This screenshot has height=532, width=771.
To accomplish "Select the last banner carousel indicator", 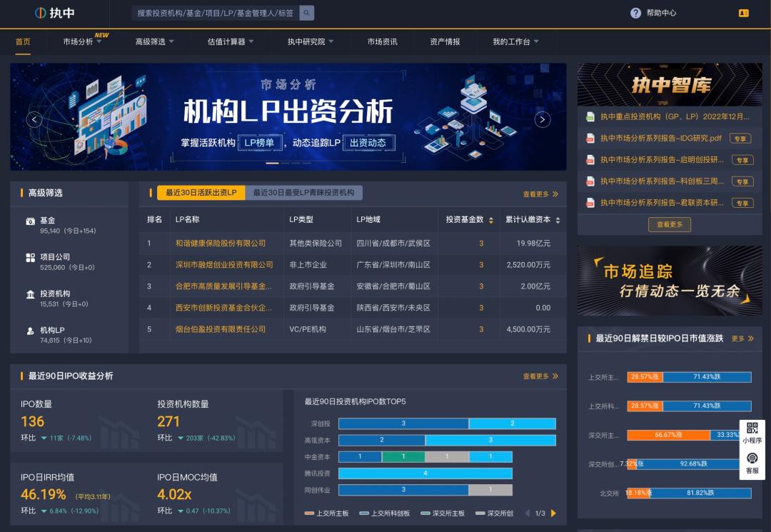I will point(307,164).
